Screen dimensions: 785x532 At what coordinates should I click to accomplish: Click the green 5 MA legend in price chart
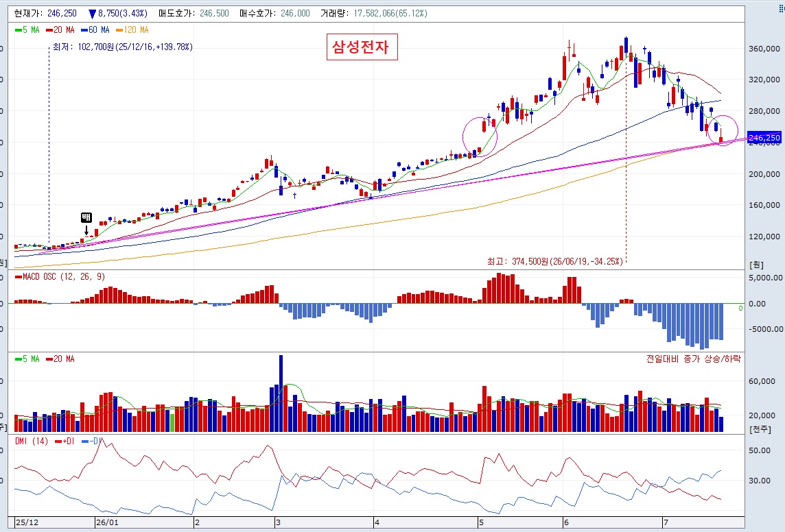[x=27, y=30]
